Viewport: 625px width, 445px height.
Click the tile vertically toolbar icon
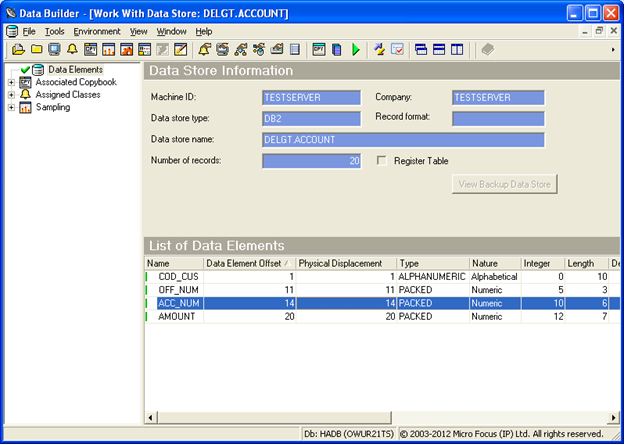coord(457,49)
